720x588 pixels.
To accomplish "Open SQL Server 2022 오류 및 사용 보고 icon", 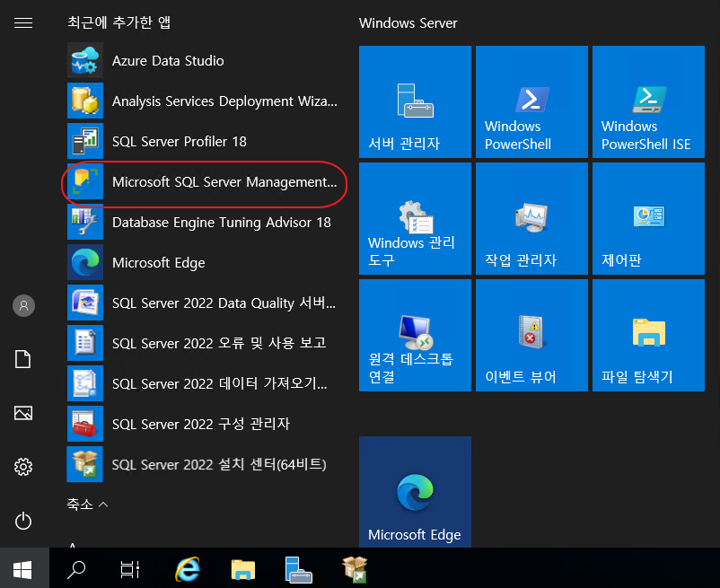I will pos(85,343).
